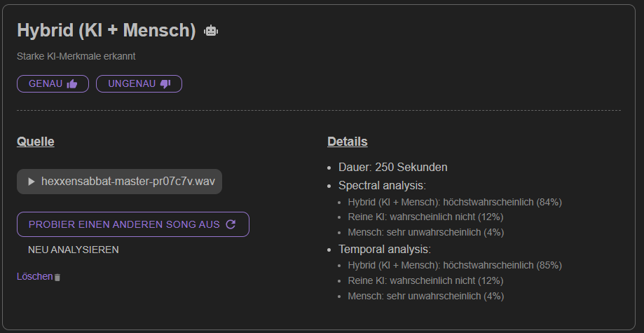Click the Löschen link
The width and height of the screenshot is (644, 333).
(x=34, y=277)
